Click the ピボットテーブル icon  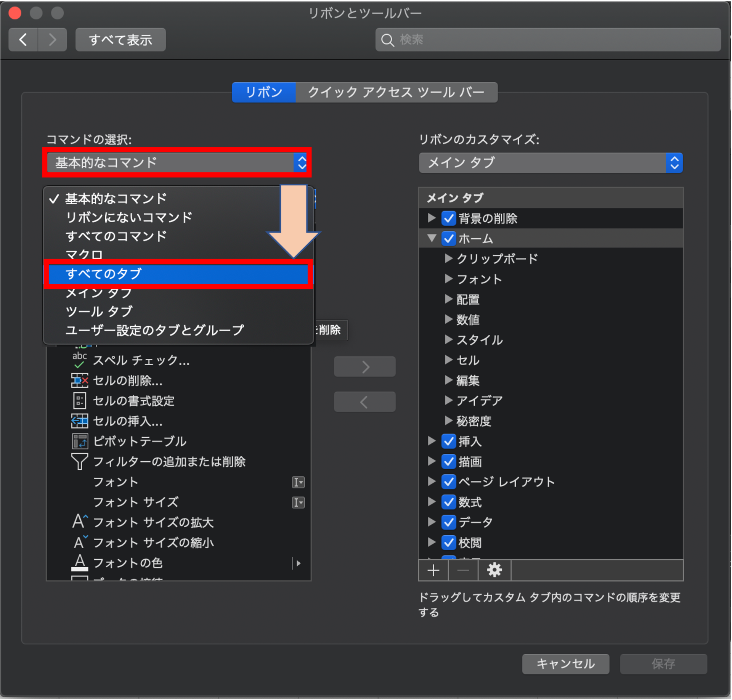tap(80, 442)
